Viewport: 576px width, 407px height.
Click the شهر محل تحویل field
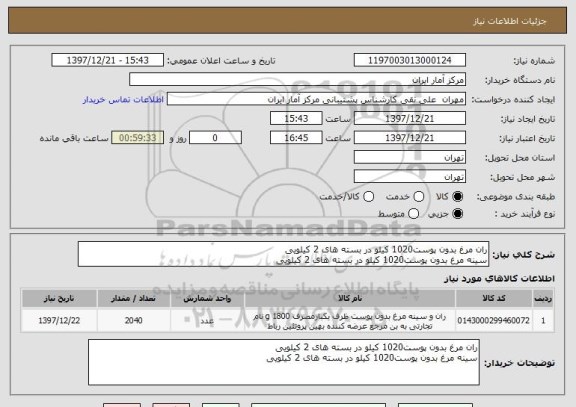(x=410, y=177)
